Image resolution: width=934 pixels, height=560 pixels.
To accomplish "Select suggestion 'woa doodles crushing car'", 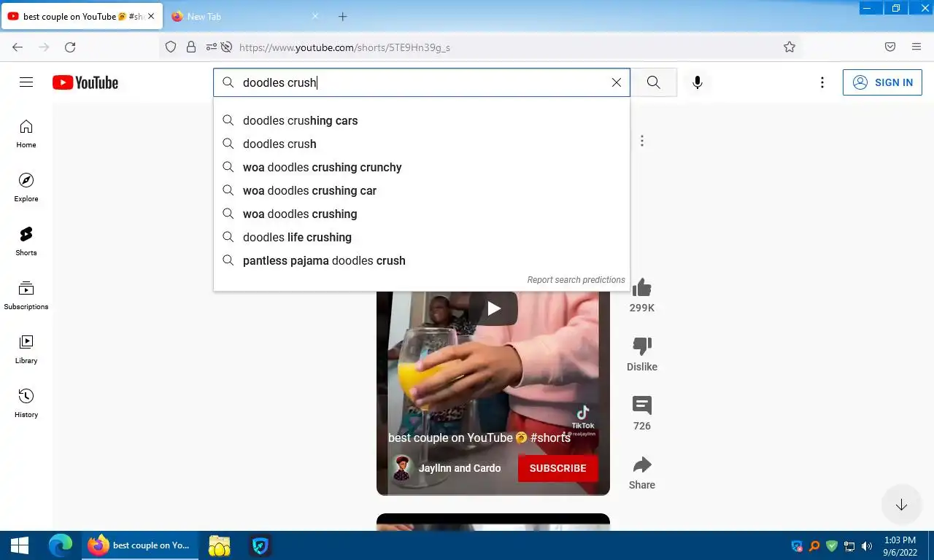I will point(422,190).
